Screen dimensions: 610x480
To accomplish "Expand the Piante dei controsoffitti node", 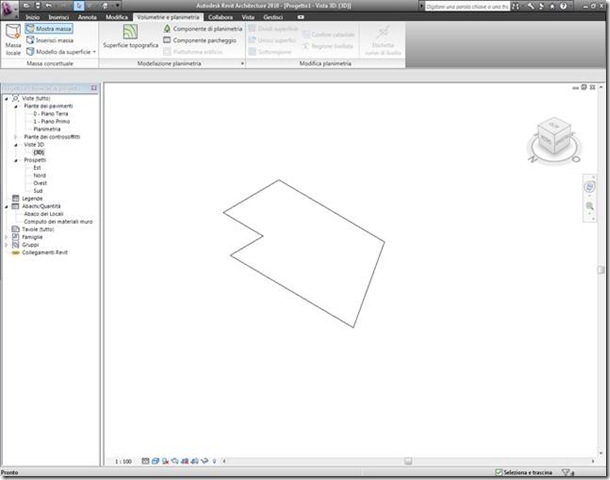I will click(16, 137).
